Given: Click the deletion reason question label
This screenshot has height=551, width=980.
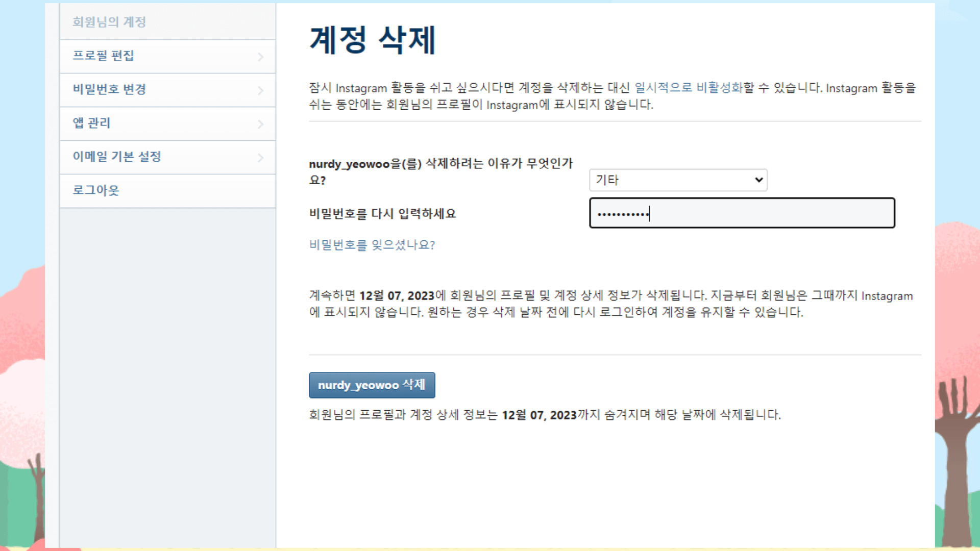Looking at the screenshot, I should pos(441,171).
